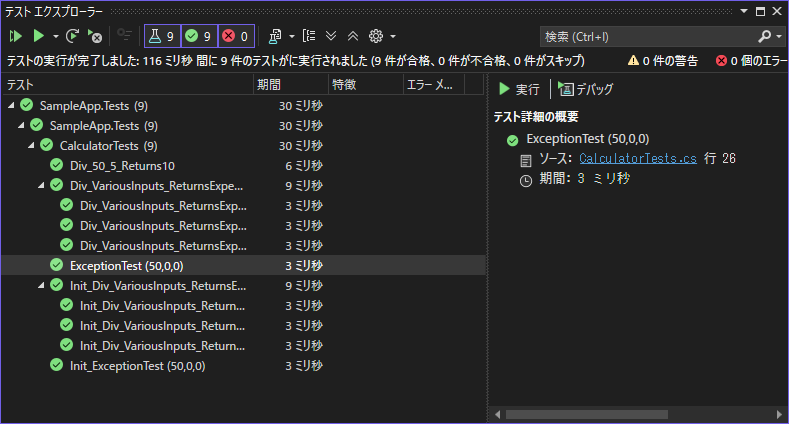Click 6 ミリ秒 duration of Div_50_5_Returns10
Viewport: 789px width, 424px height.
[304, 166]
